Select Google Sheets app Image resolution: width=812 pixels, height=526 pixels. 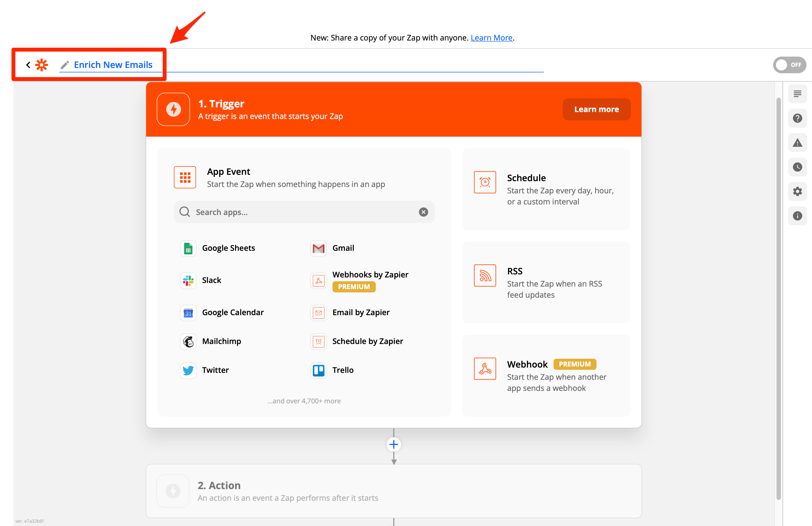pos(228,248)
